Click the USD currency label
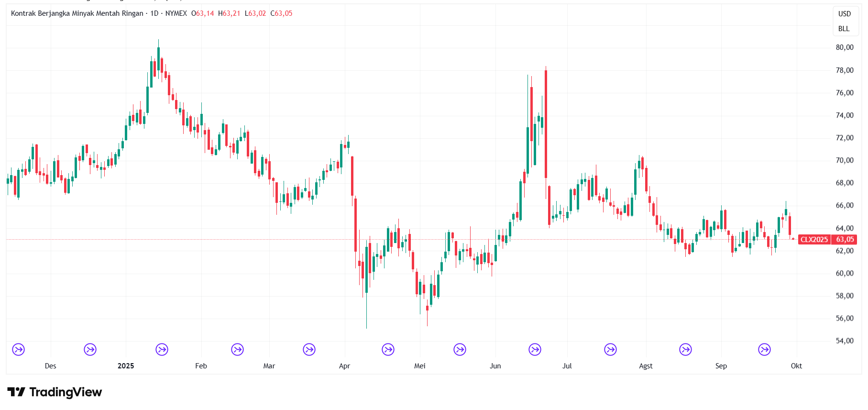The height and width of the screenshot is (410, 868). 845,14
